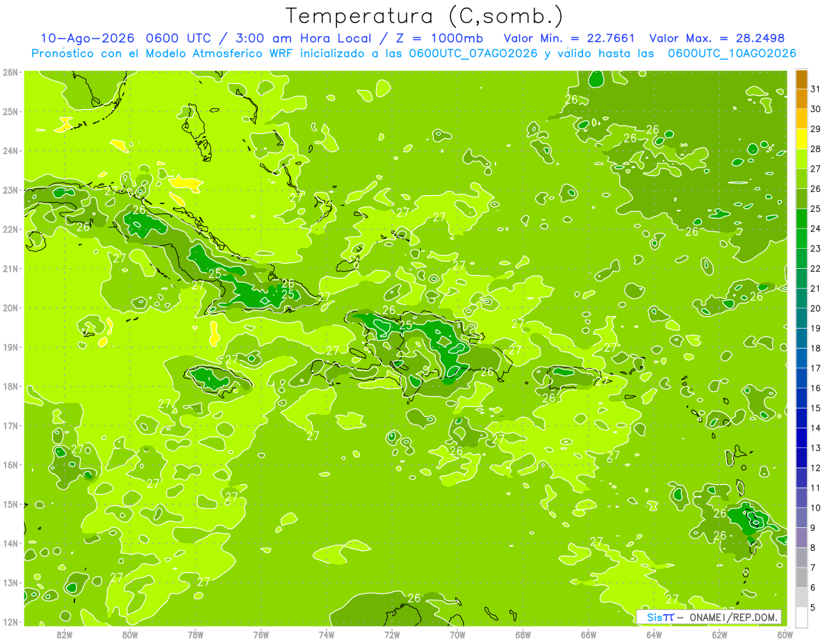Click the 19N latitude label
The width and height of the screenshot is (834, 644).
click(10, 347)
